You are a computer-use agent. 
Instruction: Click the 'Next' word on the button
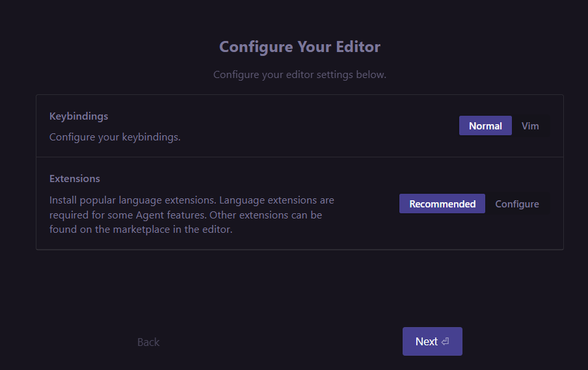(427, 341)
